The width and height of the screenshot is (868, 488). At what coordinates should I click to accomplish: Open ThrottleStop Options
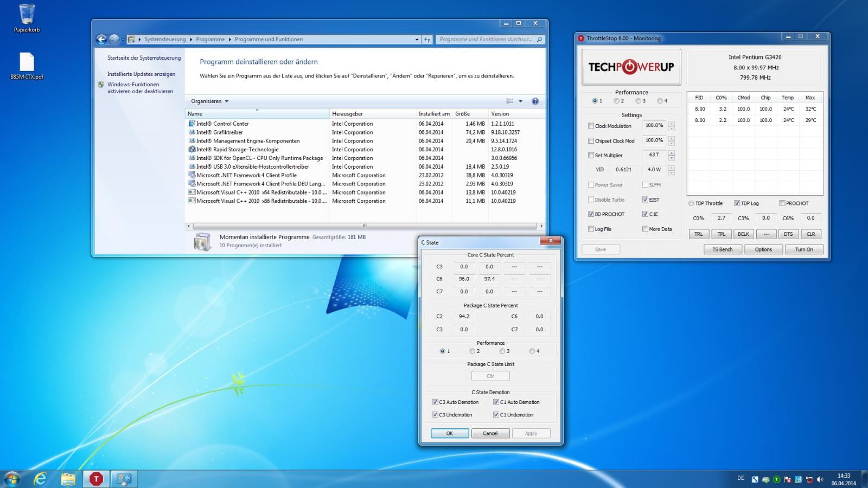pos(763,249)
